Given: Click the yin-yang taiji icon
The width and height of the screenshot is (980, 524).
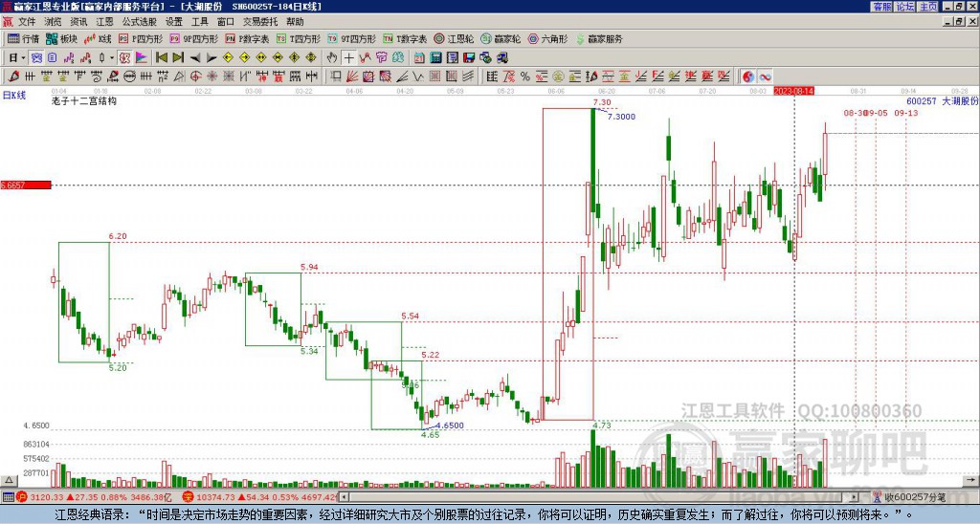Looking at the screenshot, I should [748, 76].
